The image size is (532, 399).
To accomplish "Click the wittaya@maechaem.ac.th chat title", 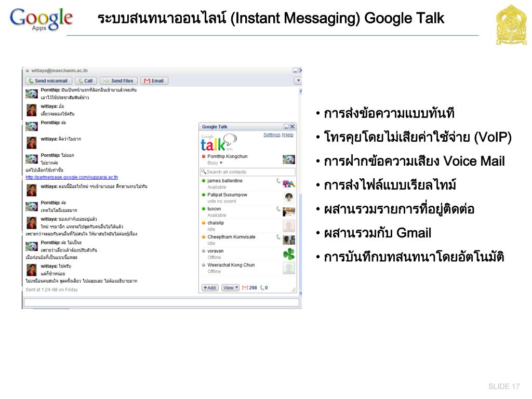I will pos(59,71).
